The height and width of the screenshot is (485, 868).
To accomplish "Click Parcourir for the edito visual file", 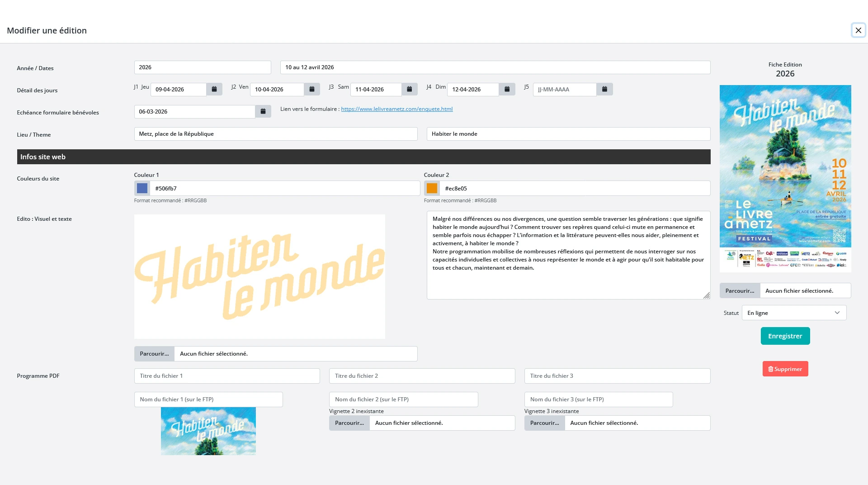I will 154,354.
